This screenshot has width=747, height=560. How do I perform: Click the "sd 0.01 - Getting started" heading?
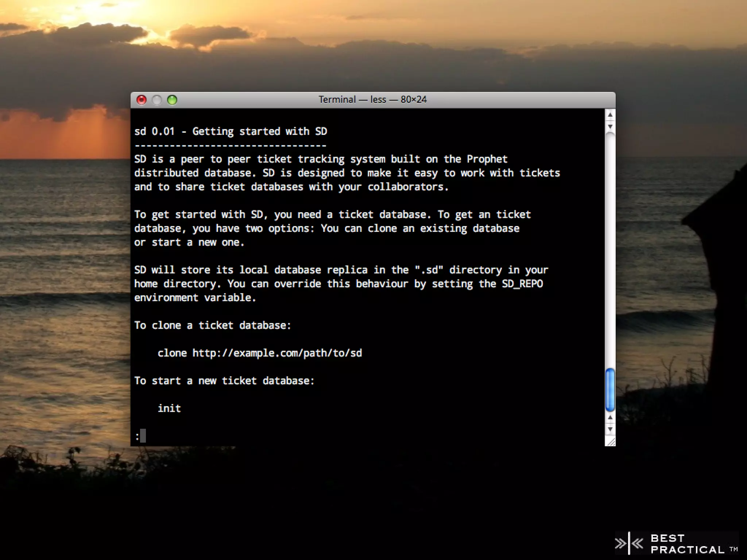(231, 131)
